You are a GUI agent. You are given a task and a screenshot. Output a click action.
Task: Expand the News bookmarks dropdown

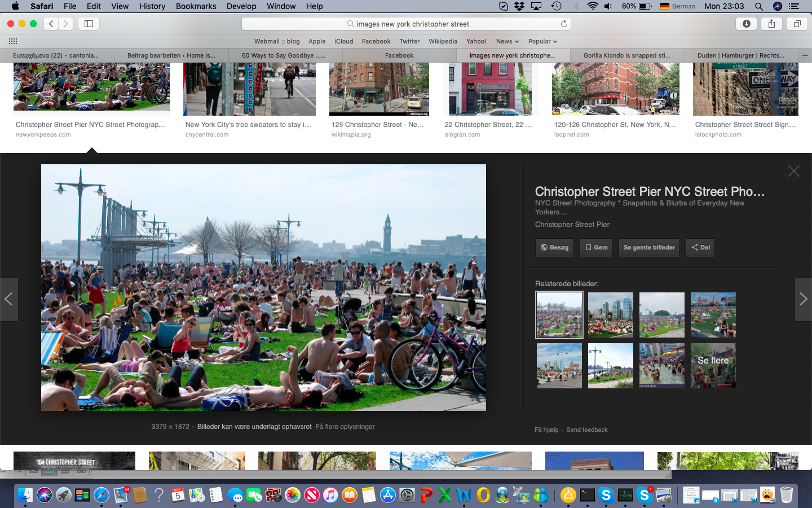point(507,41)
